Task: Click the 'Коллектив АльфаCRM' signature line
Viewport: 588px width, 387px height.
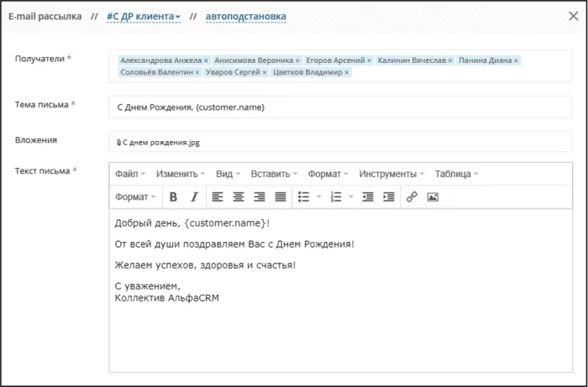Action: click(167, 298)
